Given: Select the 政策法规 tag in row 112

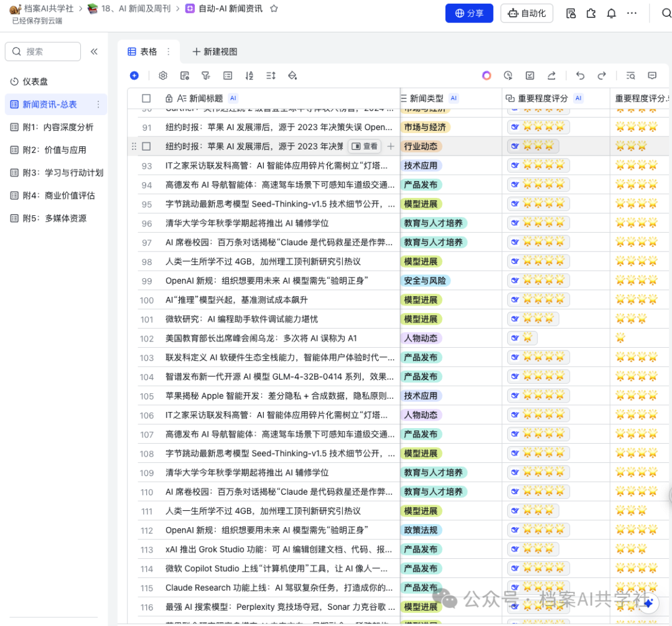Looking at the screenshot, I should click(x=421, y=530).
